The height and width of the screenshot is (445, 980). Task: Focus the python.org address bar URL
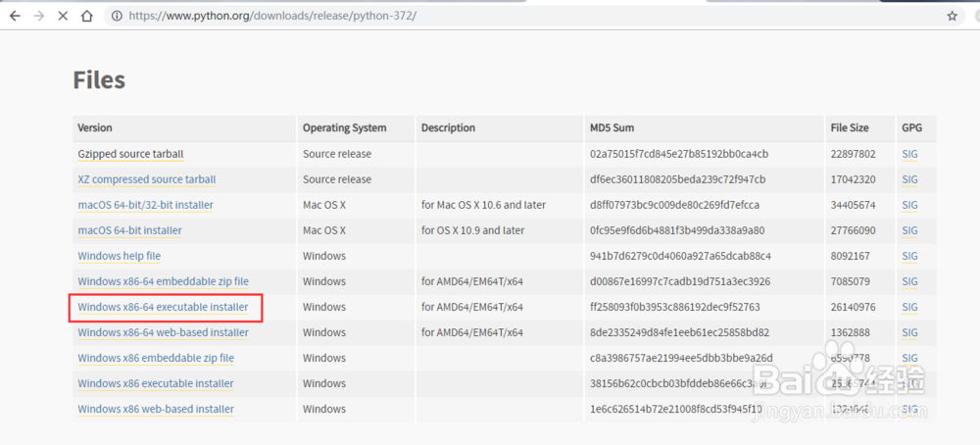[272, 17]
